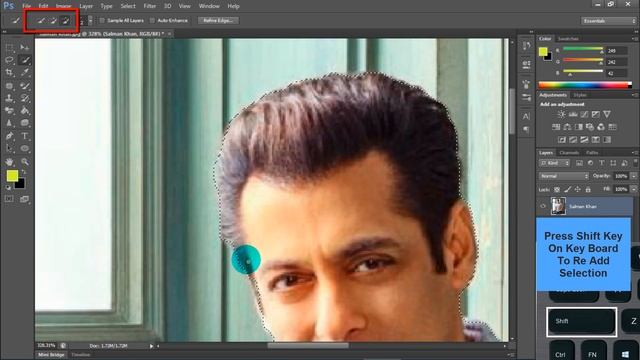Screen dimensions: 640x360
Task: Open the Select menu
Action: point(128,6)
